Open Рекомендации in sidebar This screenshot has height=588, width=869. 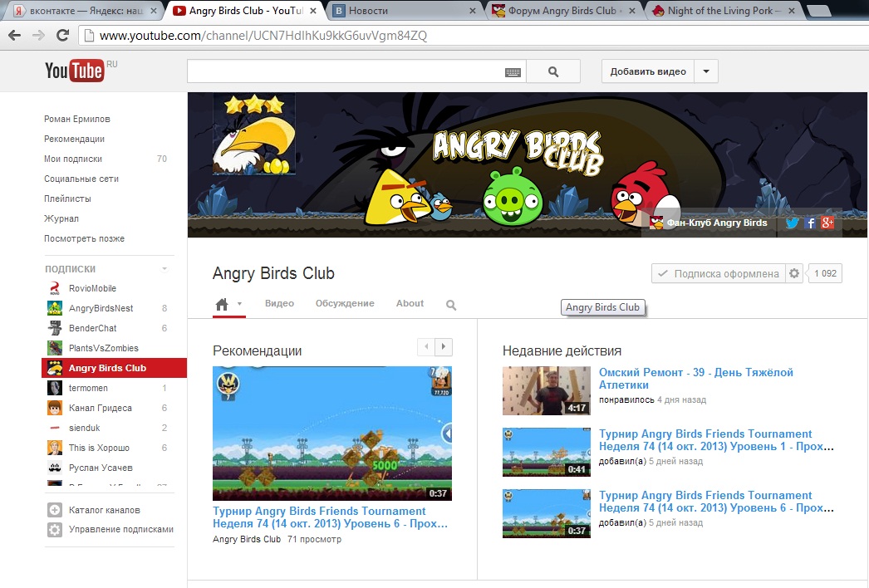pyautogui.click(x=74, y=139)
